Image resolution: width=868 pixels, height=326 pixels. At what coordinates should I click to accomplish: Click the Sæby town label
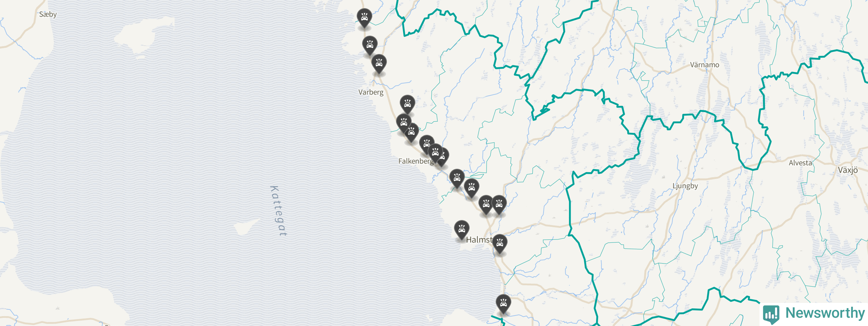tap(48, 15)
